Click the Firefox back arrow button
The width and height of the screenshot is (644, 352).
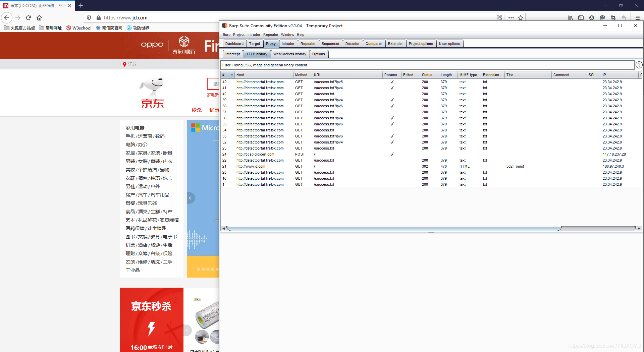(7, 18)
